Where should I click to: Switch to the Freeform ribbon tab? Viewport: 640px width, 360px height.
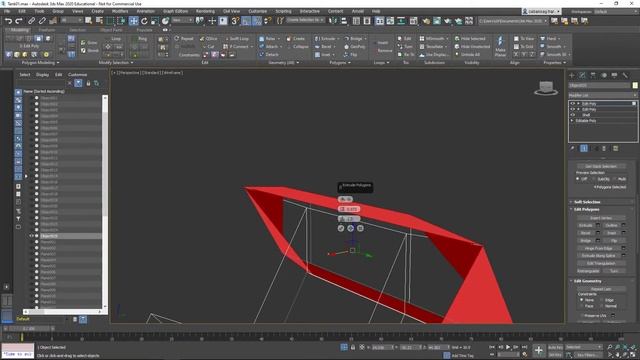(x=47, y=30)
